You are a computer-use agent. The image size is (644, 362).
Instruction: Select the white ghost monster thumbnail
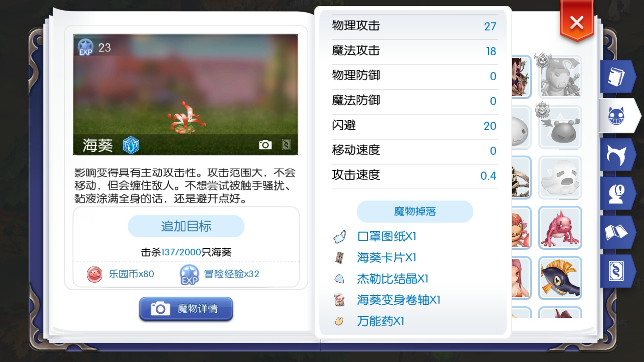point(560,178)
